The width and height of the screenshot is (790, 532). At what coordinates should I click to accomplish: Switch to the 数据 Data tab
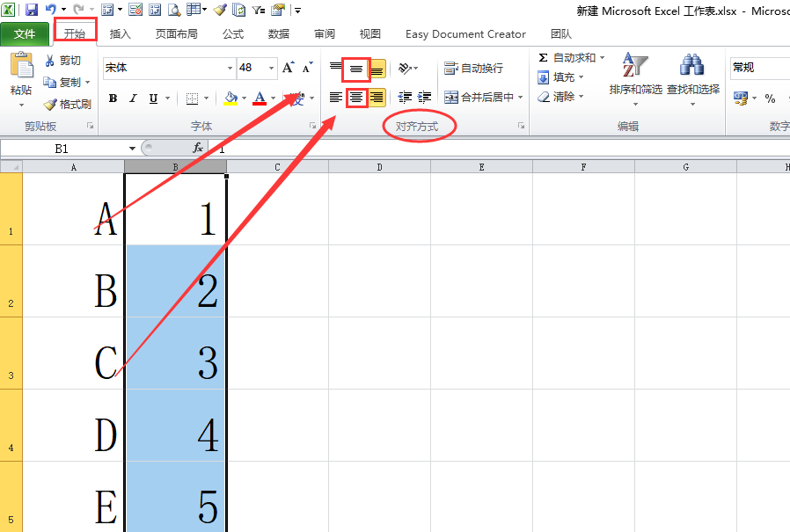click(x=279, y=33)
